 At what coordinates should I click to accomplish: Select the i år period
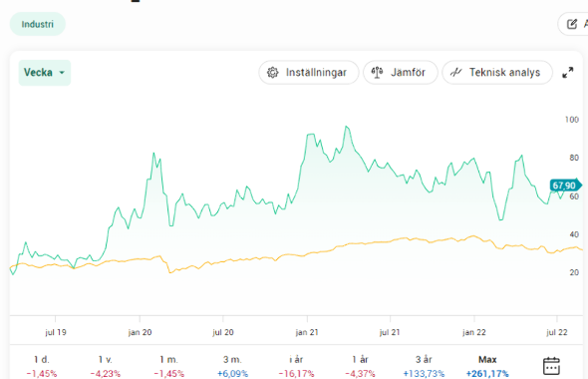click(x=296, y=366)
